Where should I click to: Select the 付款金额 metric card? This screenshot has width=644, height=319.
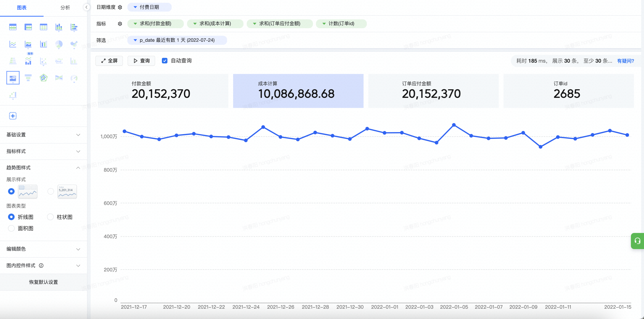coord(163,91)
